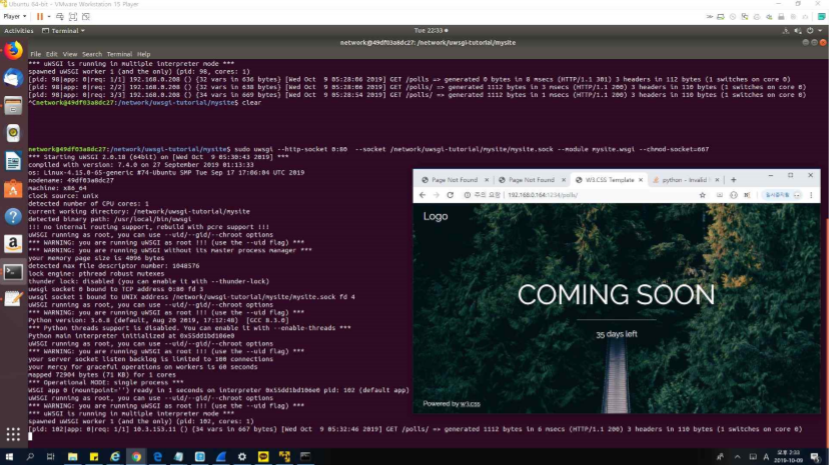Go forward in Chrome browser
The width and height of the screenshot is (832, 466).
coord(436,195)
